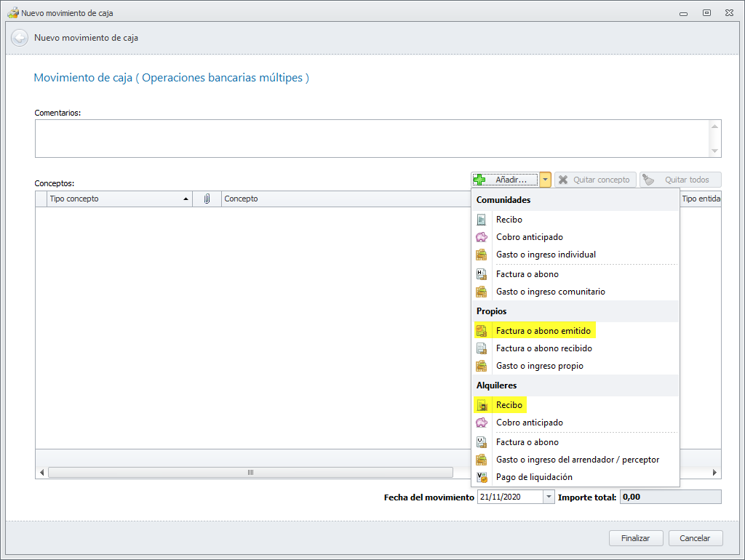The height and width of the screenshot is (560, 745).
Task: Click the Gasto o ingreso propio icon
Action: tap(482, 366)
